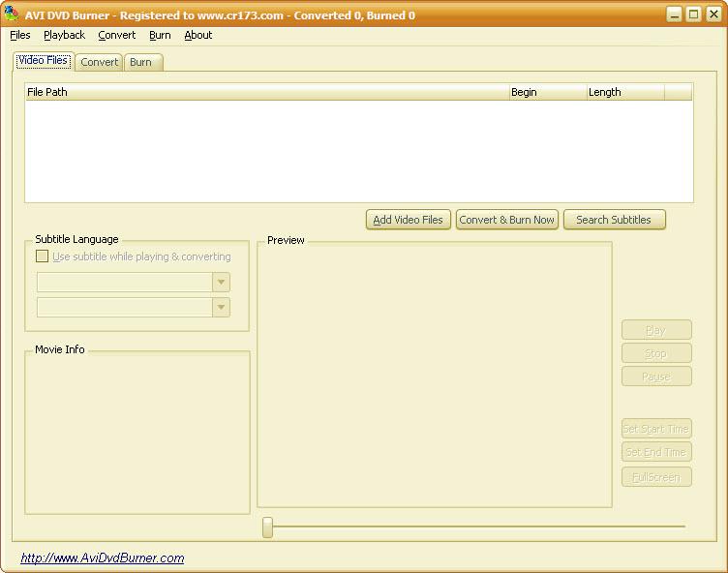The height and width of the screenshot is (573, 728).
Task: Open the AviDvdBurner.com website link
Action: (x=103, y=558)
